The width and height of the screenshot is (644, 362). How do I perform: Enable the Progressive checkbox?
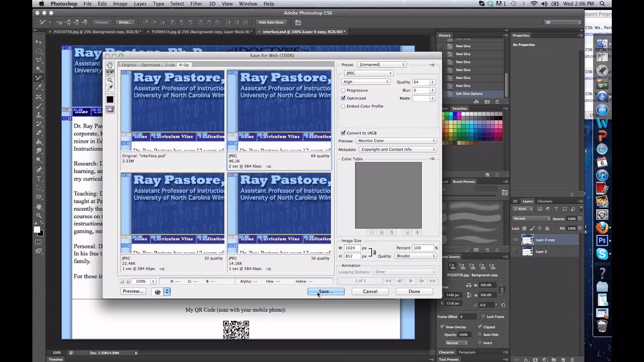344,90
